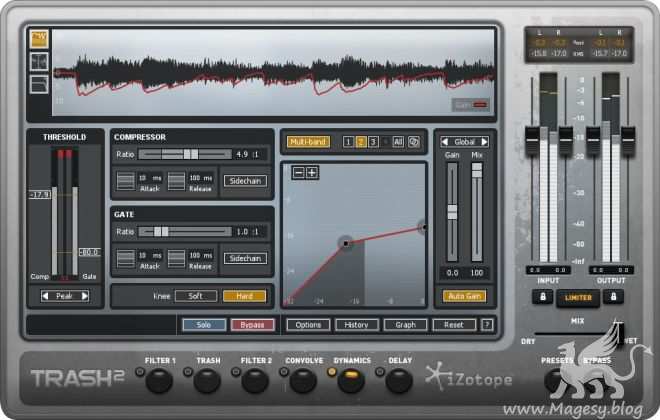Open the History button
The height and width of the screenshot is (420, 660).
tap(357, 324)
